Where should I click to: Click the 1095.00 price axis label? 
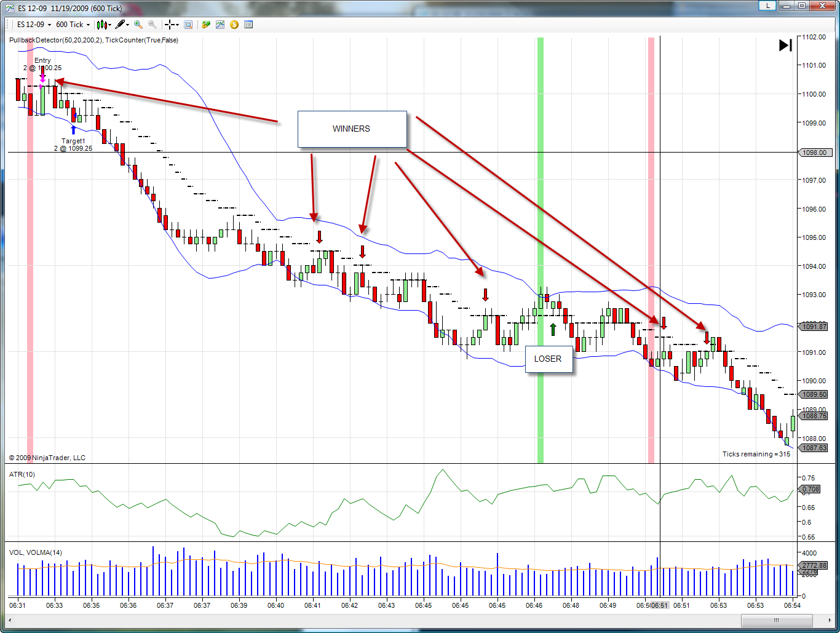[x=814, y=237]
